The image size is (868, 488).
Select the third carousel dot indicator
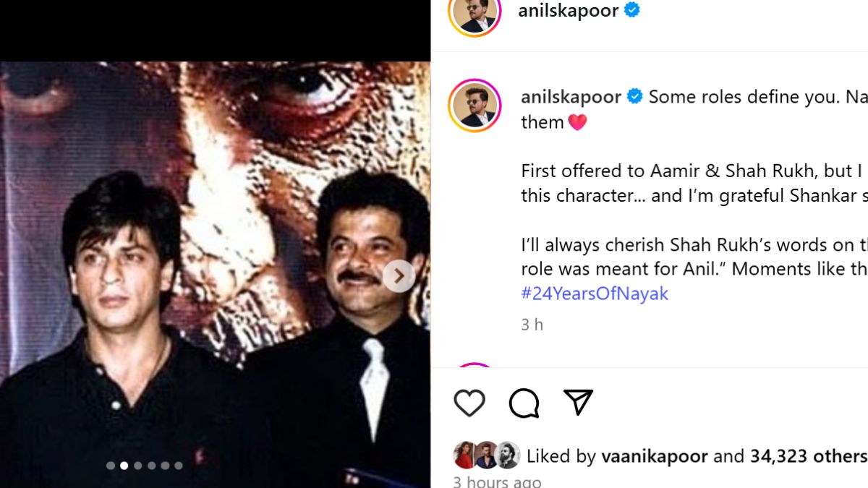point(137,466)
